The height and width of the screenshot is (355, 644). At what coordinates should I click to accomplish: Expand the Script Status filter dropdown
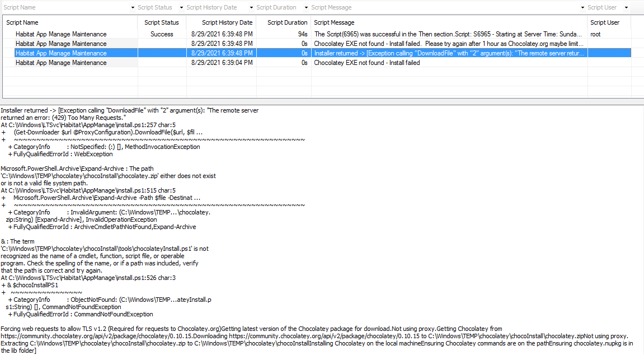(x=181, y=8)
